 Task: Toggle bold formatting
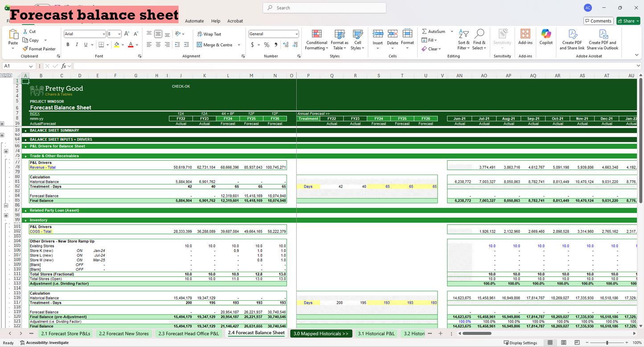click(x=68, y=45)
